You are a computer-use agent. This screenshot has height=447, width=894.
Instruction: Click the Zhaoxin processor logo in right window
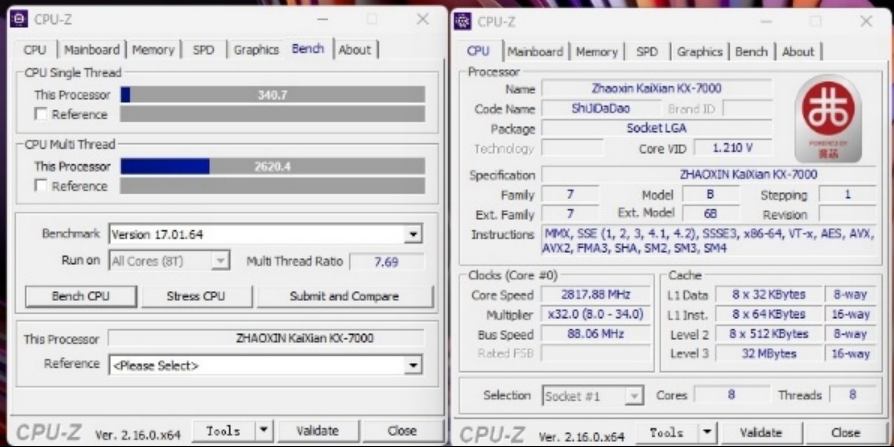[828, 119]
